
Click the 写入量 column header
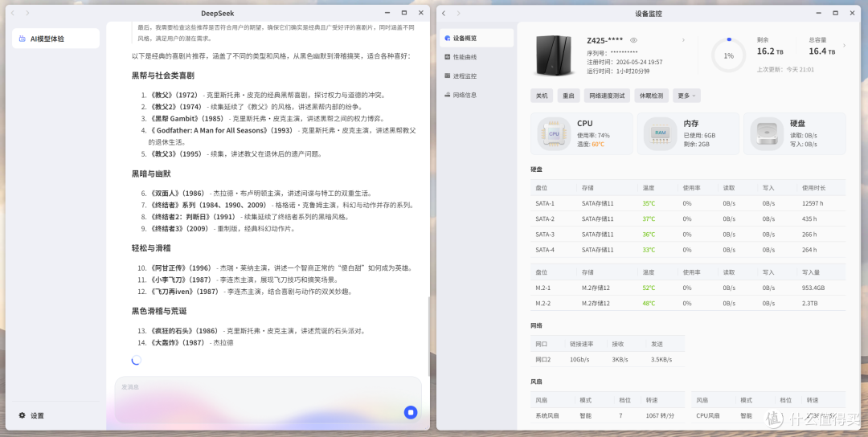tap(810, 272)
